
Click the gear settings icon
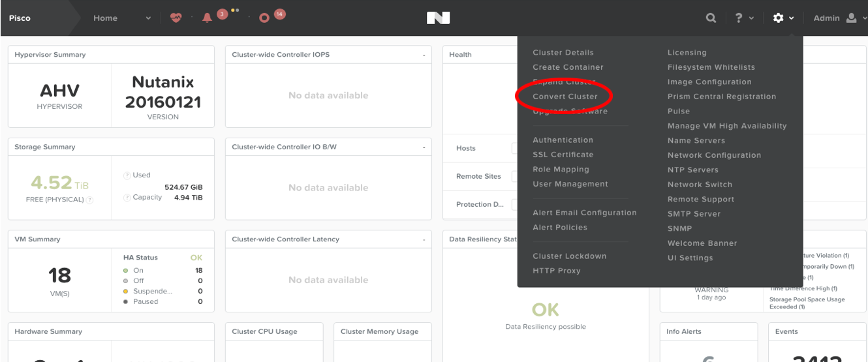778,18
